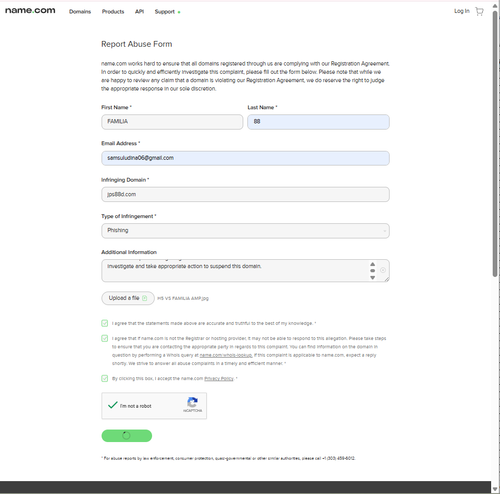Toggle the statements are accurate checkbox
This screenshot has width=500, height=494.
click(105, 323)
